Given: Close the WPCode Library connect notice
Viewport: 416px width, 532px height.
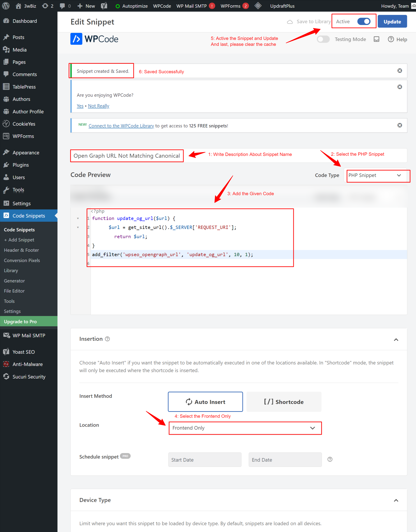Looking at the screenshot, I should (399, 125).
